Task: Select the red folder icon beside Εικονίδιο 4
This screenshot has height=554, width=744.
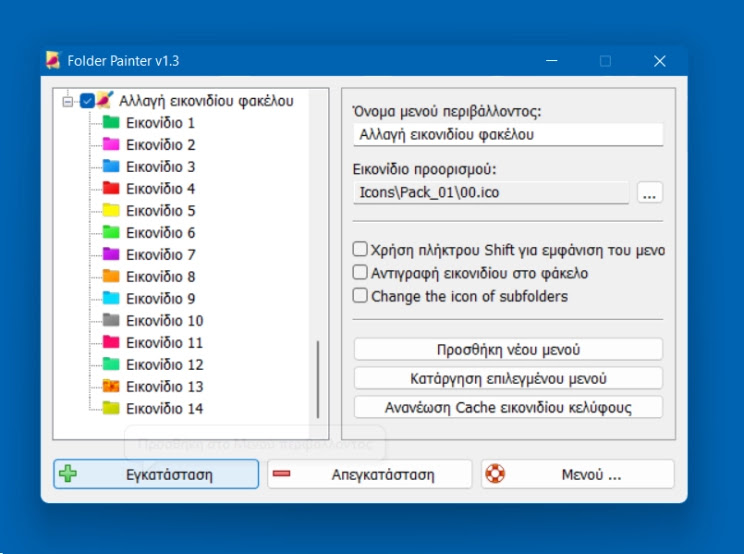Action: 111,188
